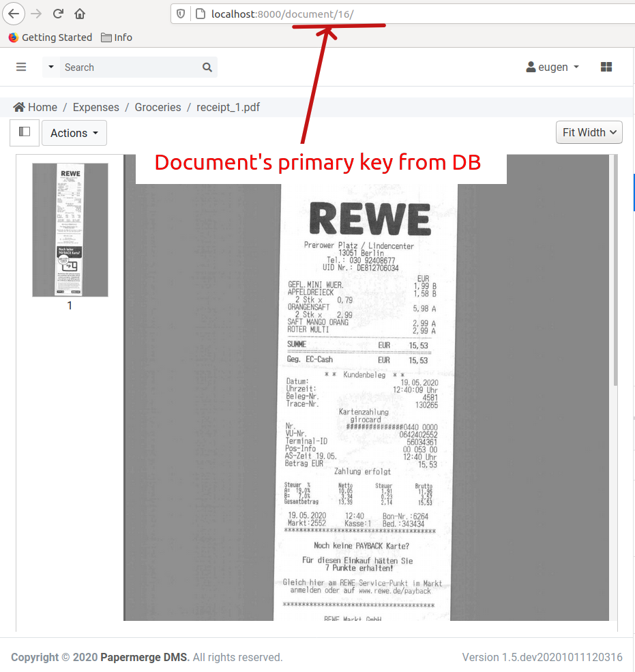Go to the Expenses folder breadcrumb
This screenshot has height=672, width=635.
[x=96, y=107]
